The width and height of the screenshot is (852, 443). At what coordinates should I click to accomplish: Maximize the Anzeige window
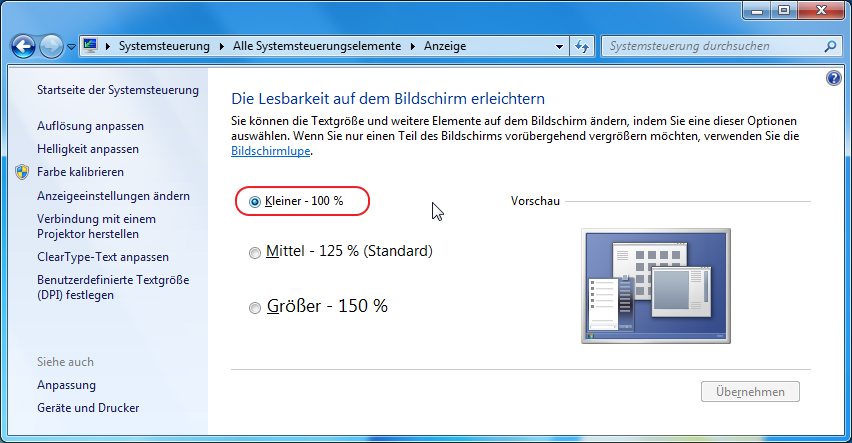tap(784, 10)
